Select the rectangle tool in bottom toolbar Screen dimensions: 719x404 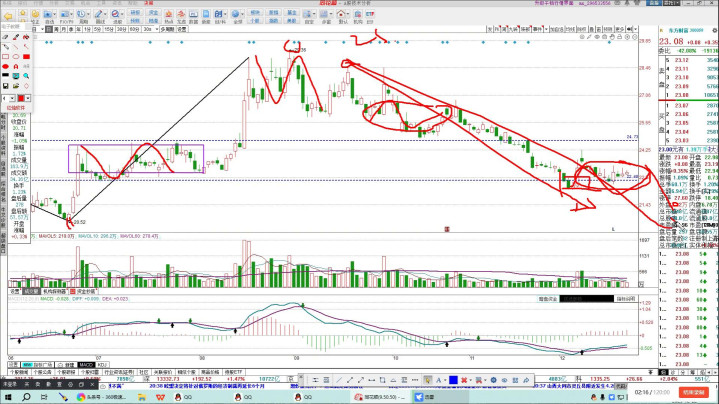coord(382,380)
